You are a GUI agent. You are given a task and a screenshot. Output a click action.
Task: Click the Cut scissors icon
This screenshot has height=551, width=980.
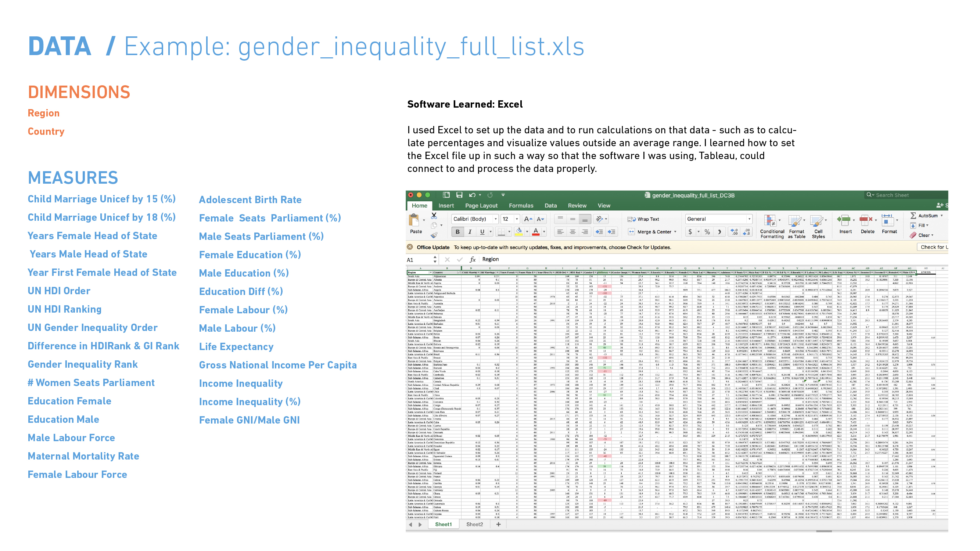click(434, 216)
